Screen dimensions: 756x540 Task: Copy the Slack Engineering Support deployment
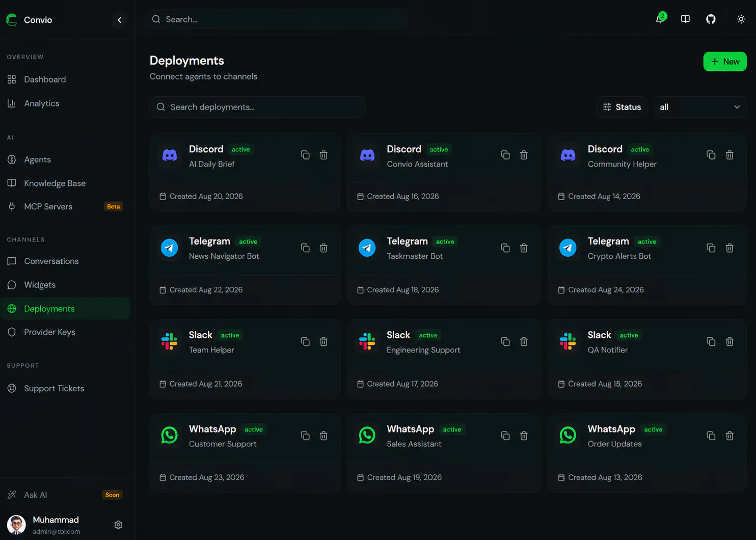pos(505,342)
